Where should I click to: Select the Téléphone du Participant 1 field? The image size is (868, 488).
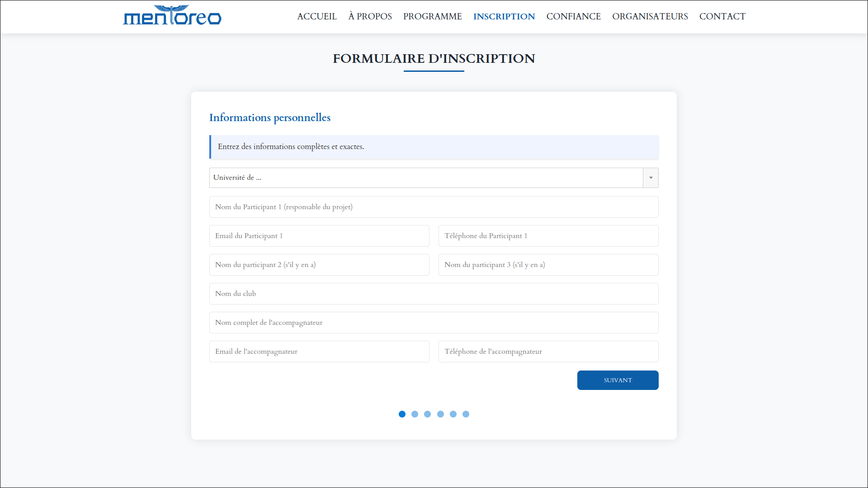coord(548,236)
